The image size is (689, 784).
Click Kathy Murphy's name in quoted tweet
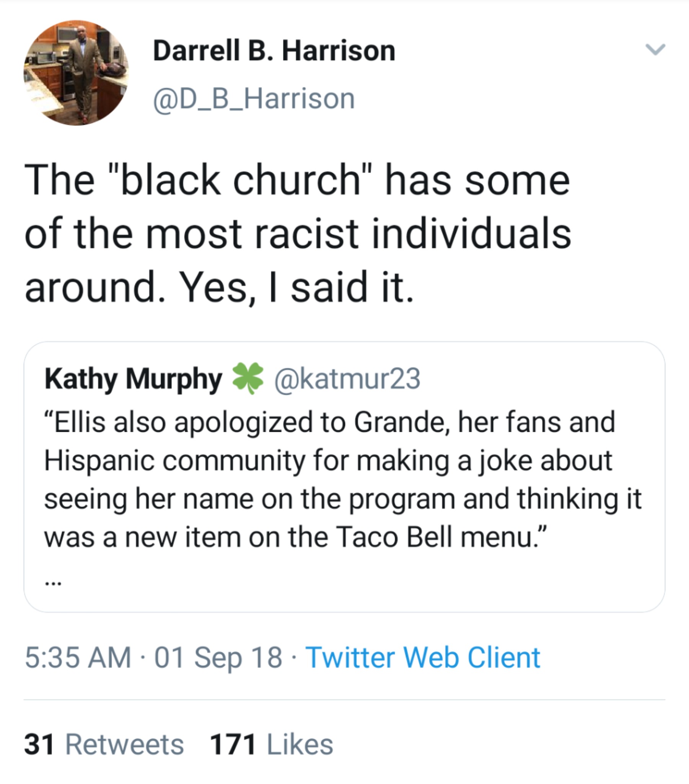coord(133,379)
